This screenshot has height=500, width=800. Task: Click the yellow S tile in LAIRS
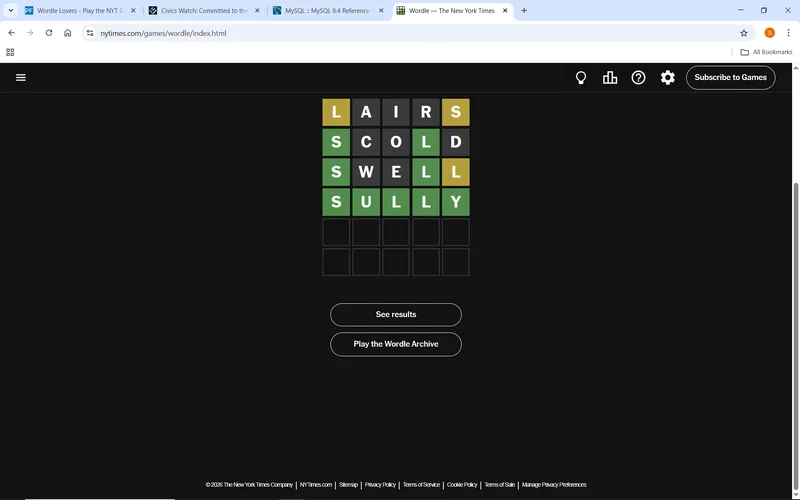point(456,112)
